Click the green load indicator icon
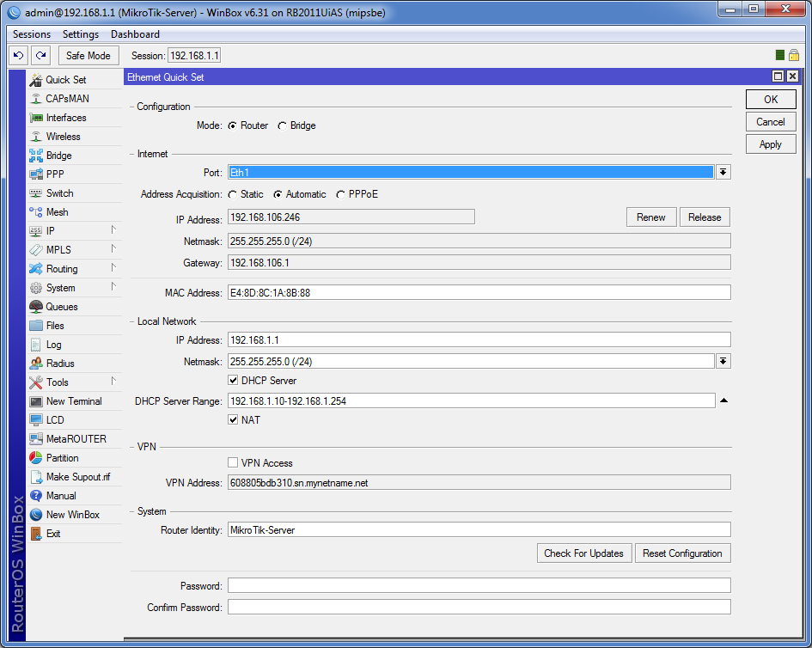The image size is (812, 648). pos(780,55)
